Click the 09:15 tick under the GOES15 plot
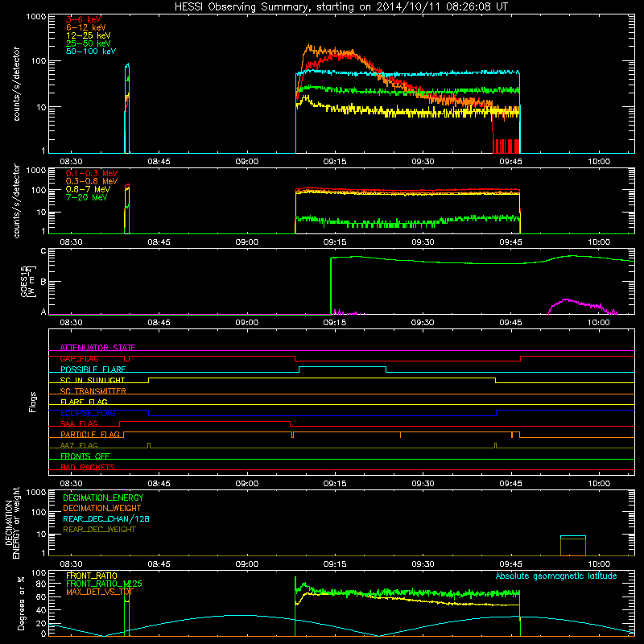644x644 pixels. (335, 323)
